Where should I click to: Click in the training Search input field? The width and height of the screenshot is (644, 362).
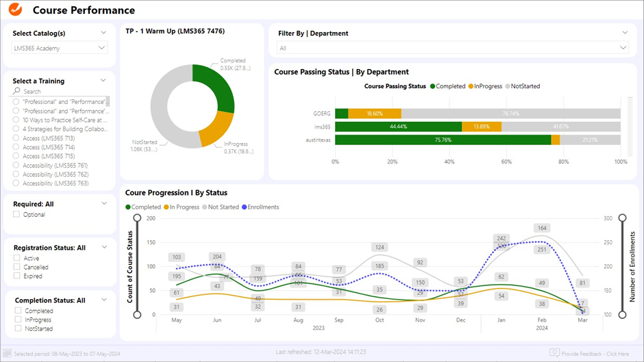[x=62, y=91]
